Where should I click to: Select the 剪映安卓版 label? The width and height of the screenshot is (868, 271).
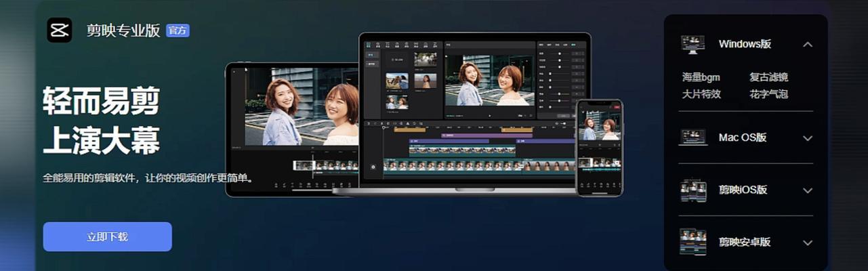pos(745,242)
